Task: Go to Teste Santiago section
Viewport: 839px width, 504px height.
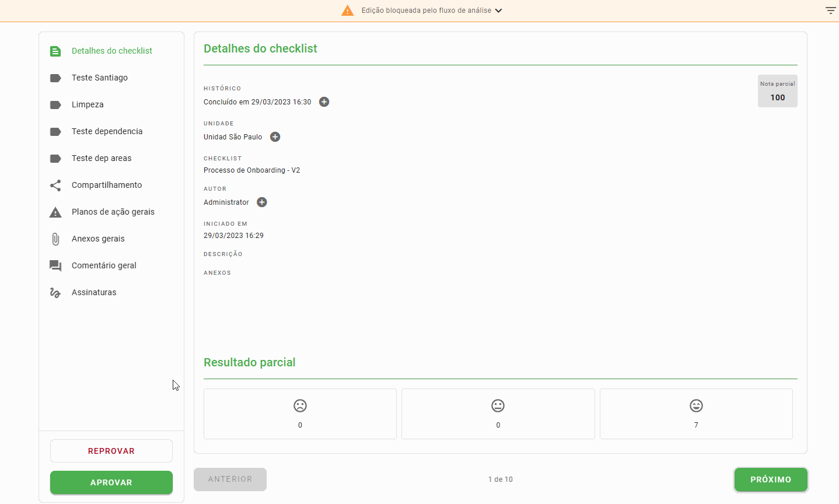Action: tap(111, 78)
